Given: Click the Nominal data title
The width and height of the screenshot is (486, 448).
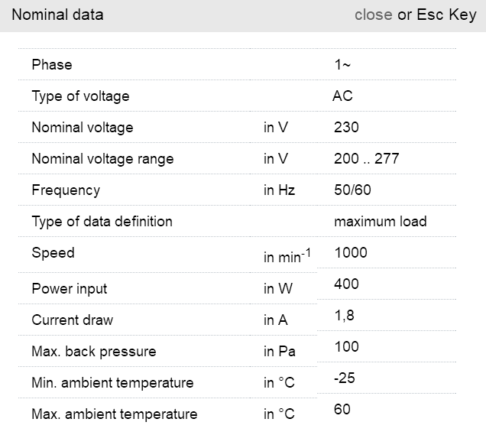Looking at the screenshot, I should [x=57, y=15].
